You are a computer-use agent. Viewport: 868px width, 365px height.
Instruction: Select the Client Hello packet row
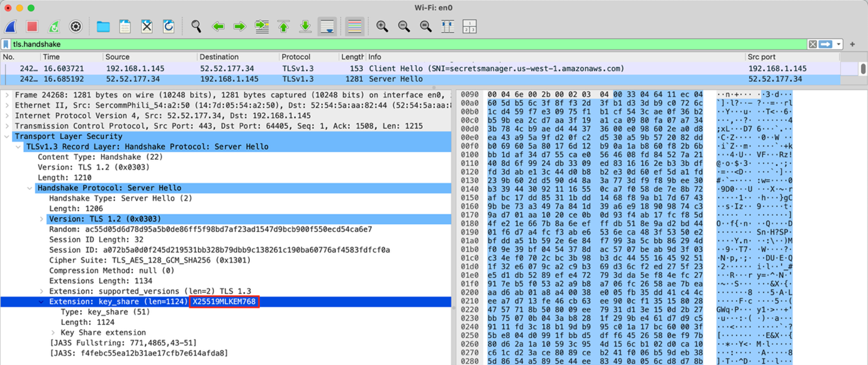[x=252, y=68]
